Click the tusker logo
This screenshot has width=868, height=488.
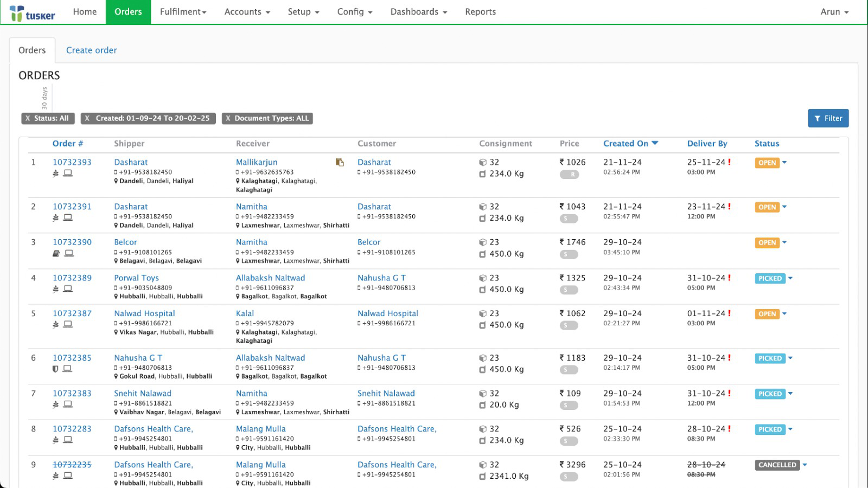click(x=32, y=12)
